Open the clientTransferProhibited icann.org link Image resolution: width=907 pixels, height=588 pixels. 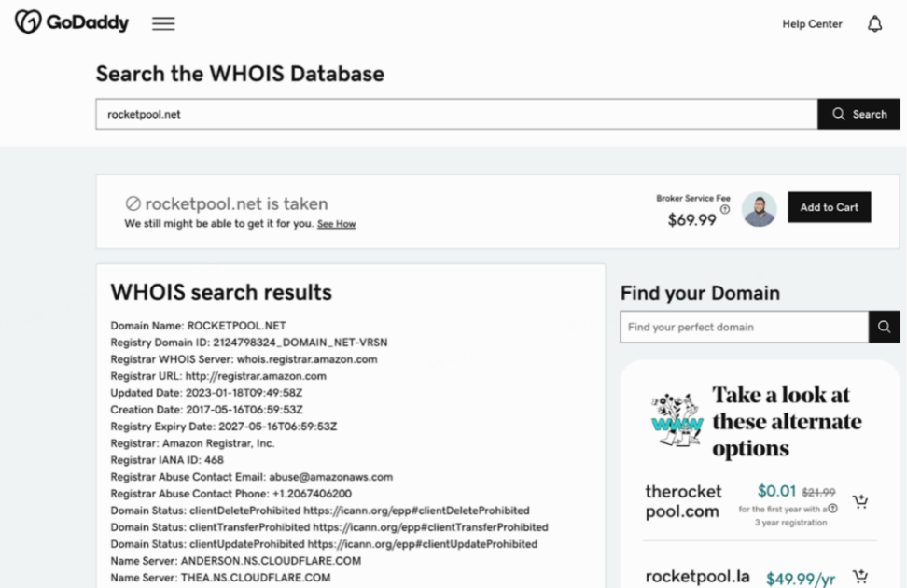coord(430,527)
